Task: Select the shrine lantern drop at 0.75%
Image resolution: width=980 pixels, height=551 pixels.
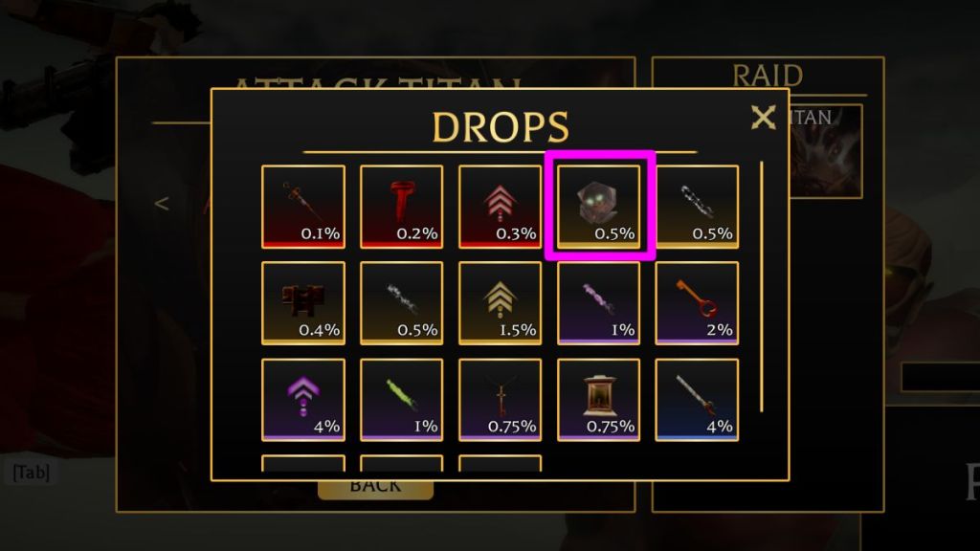Action: pos(599,400)
